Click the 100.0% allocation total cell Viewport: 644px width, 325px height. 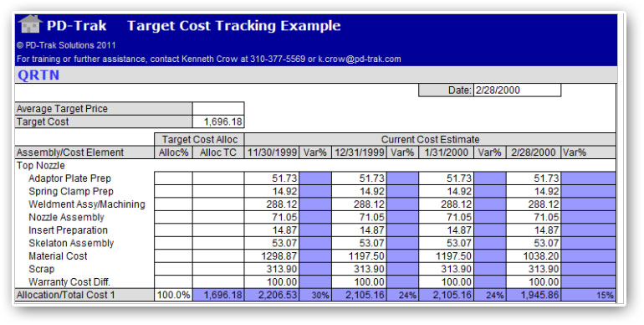pyautogui.click(x=174, y=295)
